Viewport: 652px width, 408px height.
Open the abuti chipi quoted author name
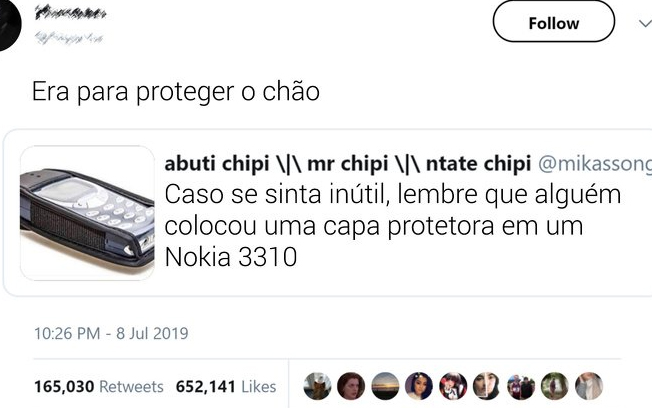[348, 163]
